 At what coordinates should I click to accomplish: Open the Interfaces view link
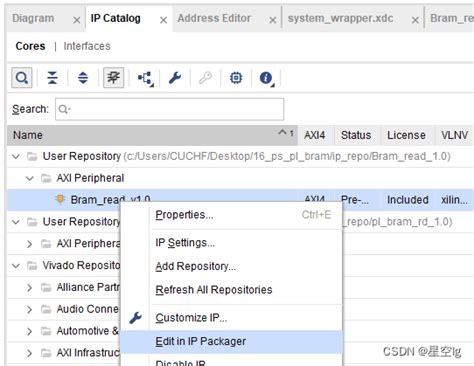(x=87, y=46)
